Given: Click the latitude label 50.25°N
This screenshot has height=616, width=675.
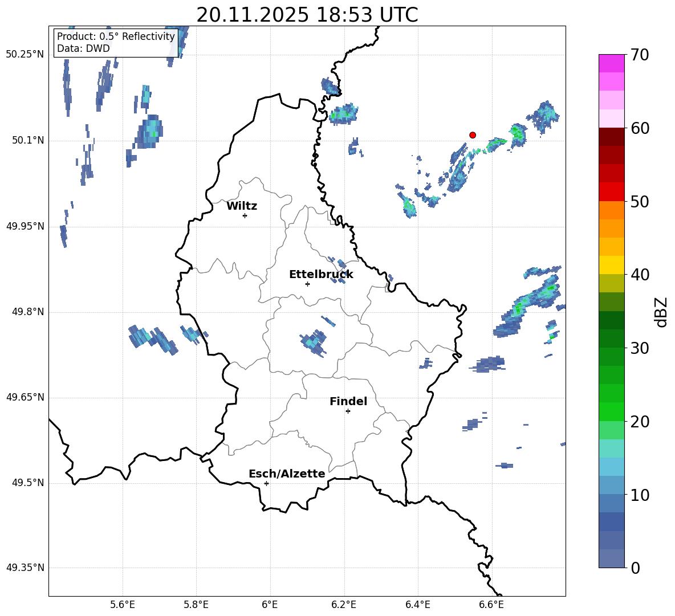Looking at the screenshot, I should pos(25,55).
